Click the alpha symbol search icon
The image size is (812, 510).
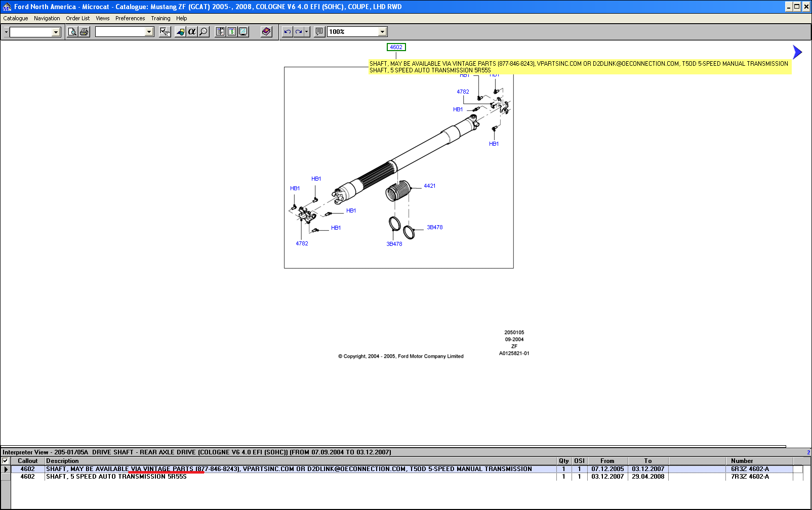pos(192,32)
